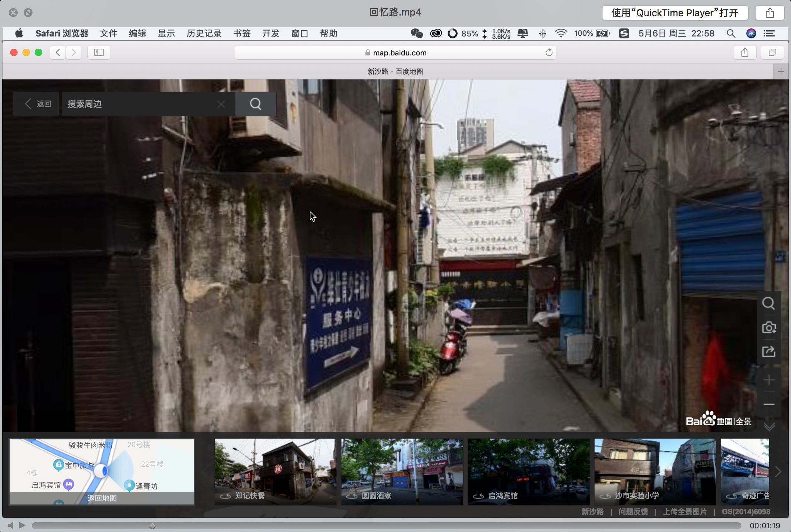This screenshot has height=532, width=791.
Task: Click 返回地图 on the mini map
Action: point(102,498)
